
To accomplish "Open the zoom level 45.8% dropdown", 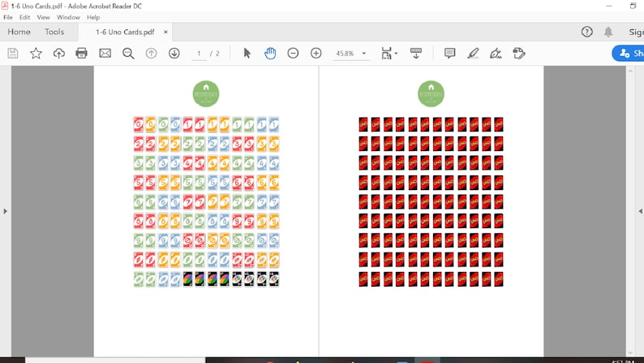I will (x=350, y=54).
